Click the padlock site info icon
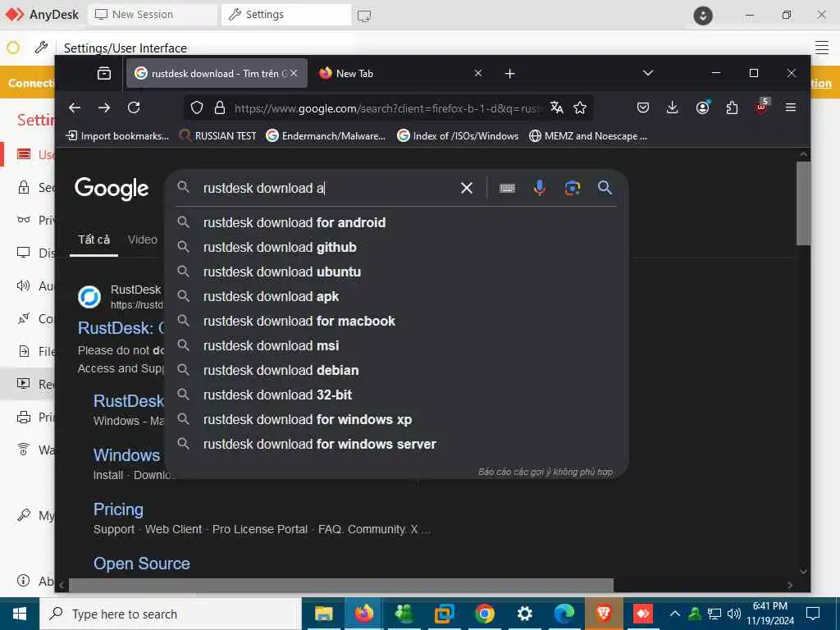 220,107
